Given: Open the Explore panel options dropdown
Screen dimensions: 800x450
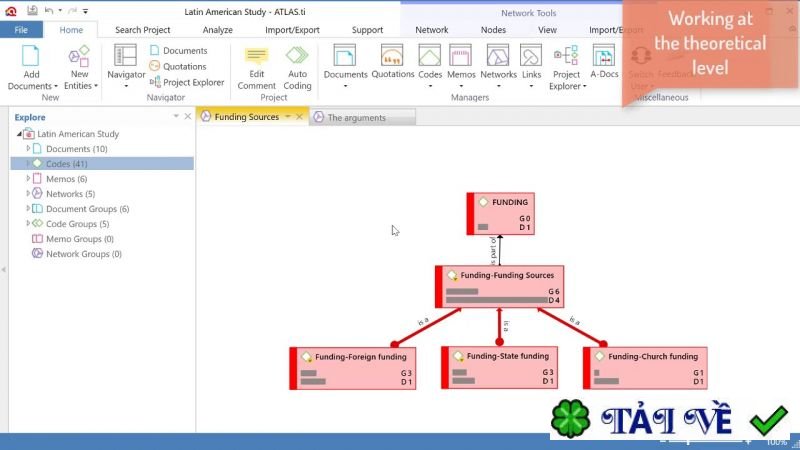Looking at the screenshot, I should [x=176, y=116].
